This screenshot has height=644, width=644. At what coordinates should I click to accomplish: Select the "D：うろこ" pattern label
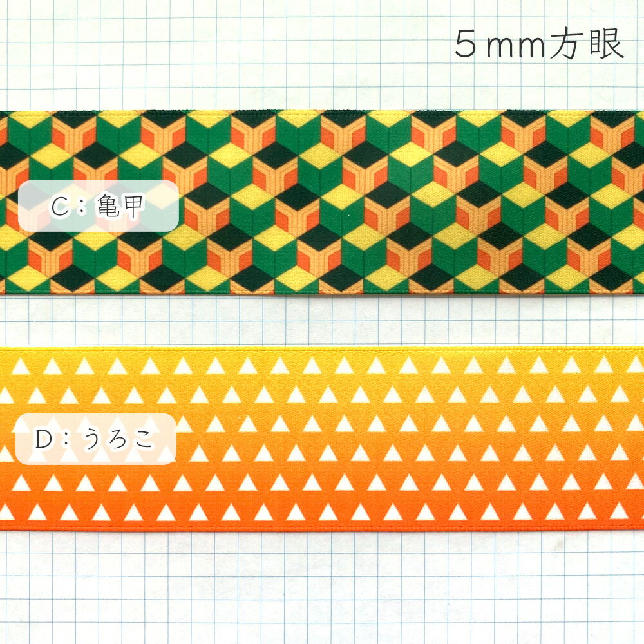96,439
